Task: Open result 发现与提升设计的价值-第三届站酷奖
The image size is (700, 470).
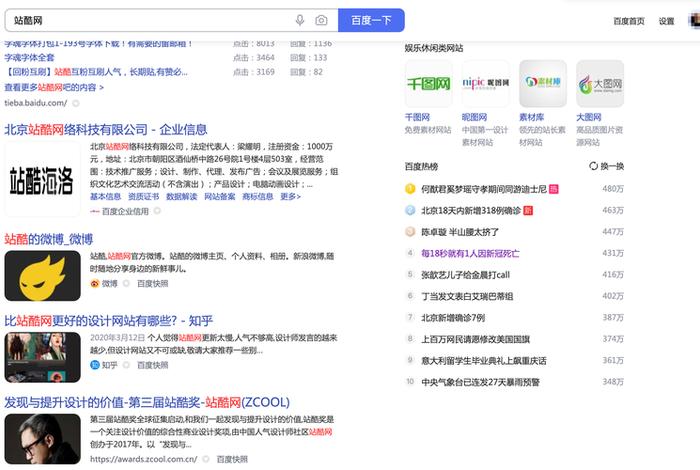Action: pos(147,402)
